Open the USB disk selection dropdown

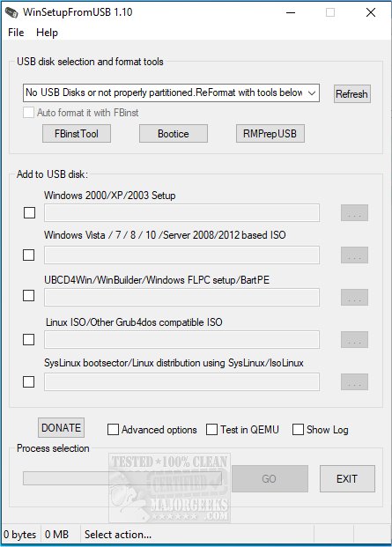pyautogui.click(x=171, y=92)
